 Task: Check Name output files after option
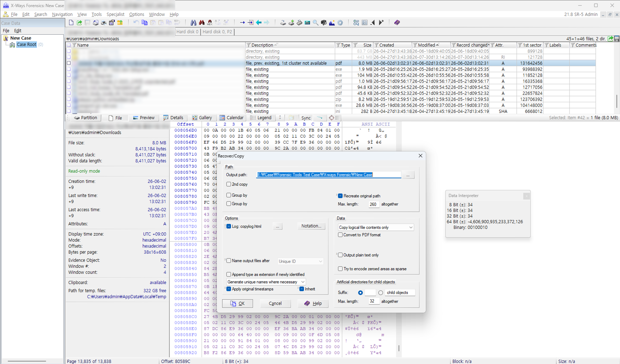229,260
